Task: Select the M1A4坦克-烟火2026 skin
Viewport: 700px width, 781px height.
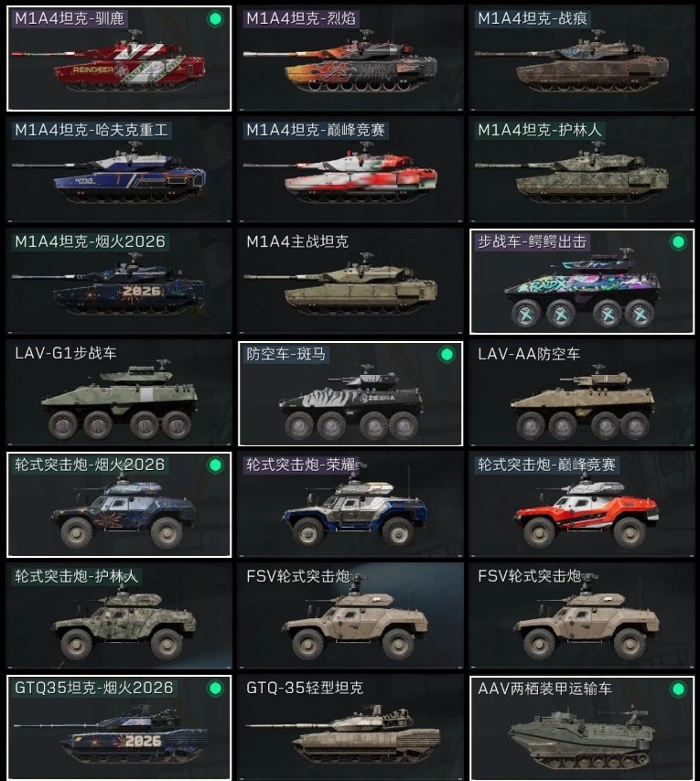Action: 119,282
